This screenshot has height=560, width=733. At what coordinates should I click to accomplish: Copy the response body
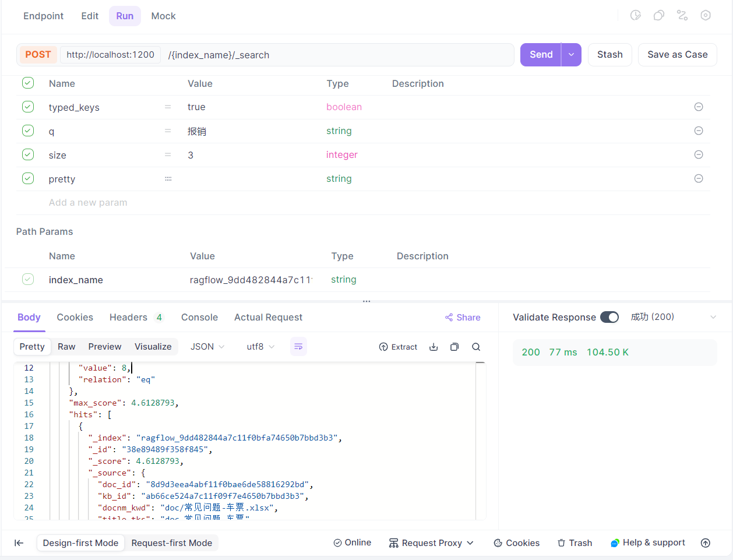(454, 347)
